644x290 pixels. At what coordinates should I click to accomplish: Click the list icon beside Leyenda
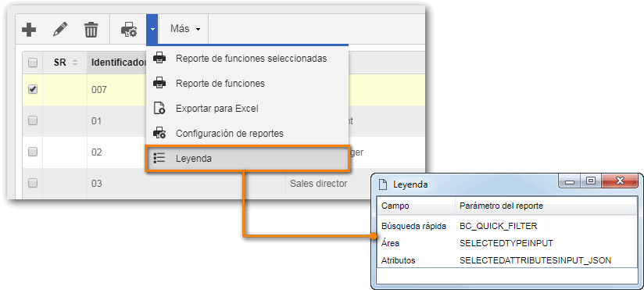click(x=159, y=158)
